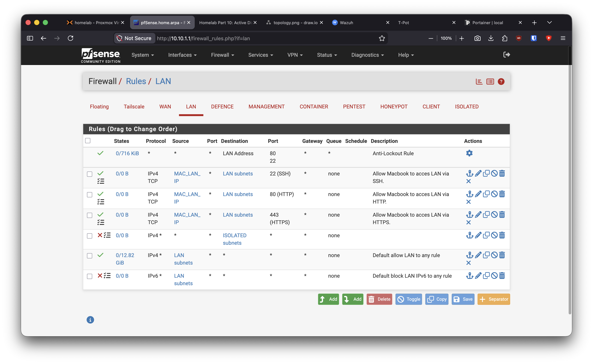Select the Default block IPv6 rule checkbox
593x364 pixels.
[x=89, y=276]
